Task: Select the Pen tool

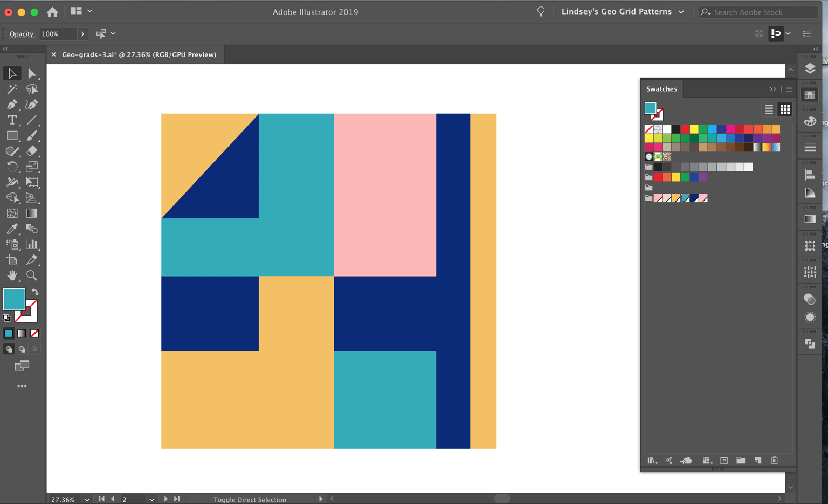Action: pos(12,105)
